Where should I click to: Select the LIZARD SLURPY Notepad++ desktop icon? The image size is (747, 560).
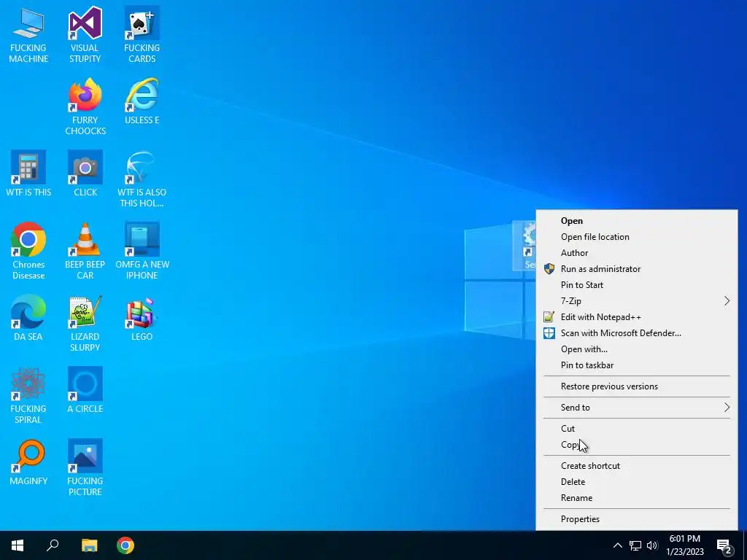coord(85,323)
